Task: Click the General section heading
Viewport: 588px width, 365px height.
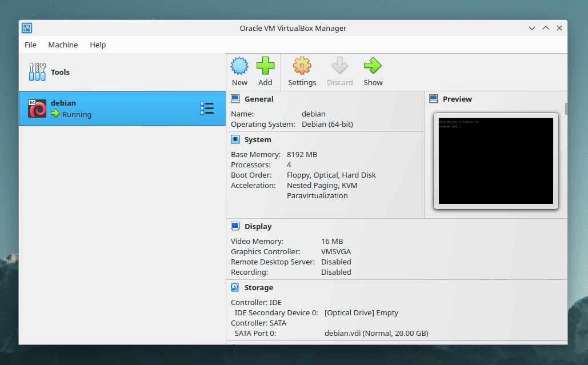Action: (x=259, y=99)
